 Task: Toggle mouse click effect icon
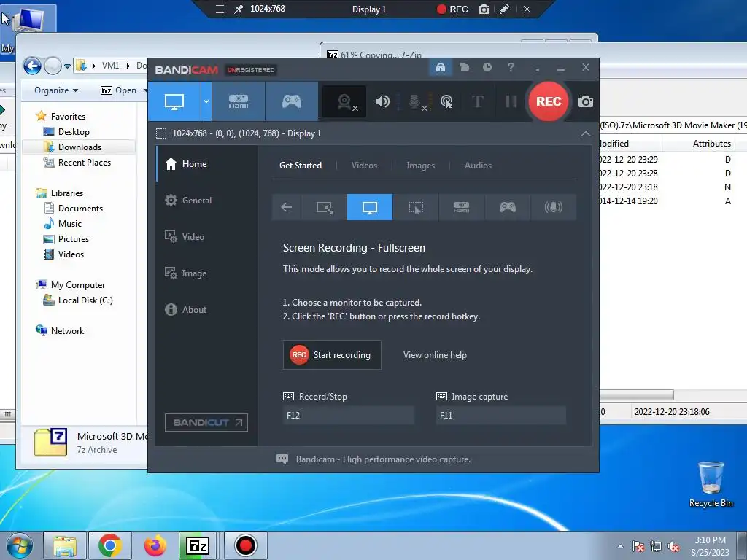tap(446, 101)
